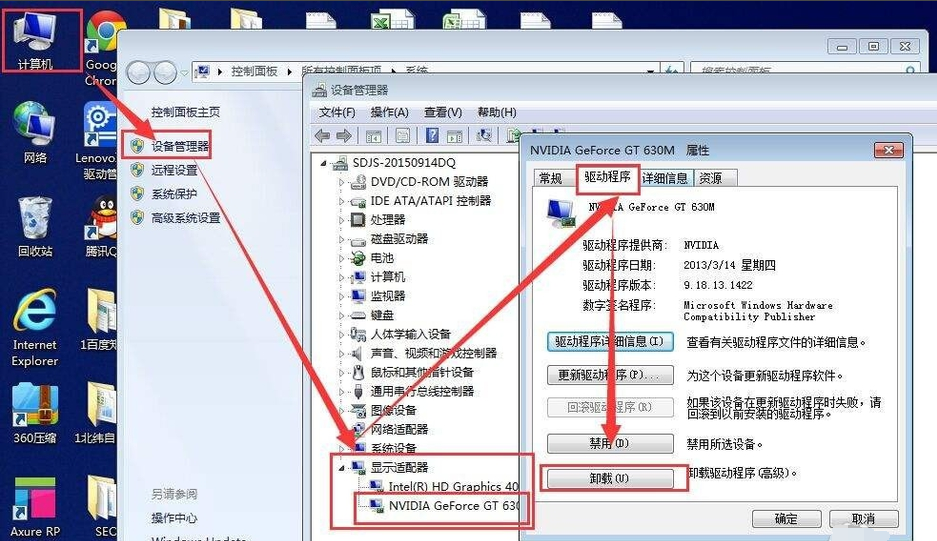
Task: Open the 360压缩 desktop shortcut
Action: click(35, 415)
